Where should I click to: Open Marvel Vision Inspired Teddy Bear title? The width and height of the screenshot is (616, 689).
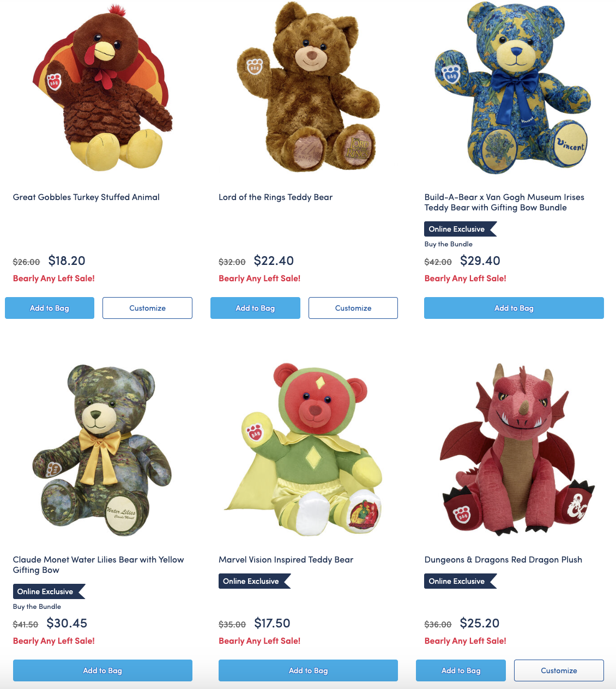click(286, 560)
